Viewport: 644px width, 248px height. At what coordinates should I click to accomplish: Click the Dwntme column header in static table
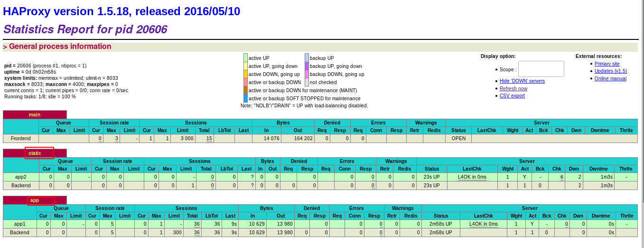(599, 169)
